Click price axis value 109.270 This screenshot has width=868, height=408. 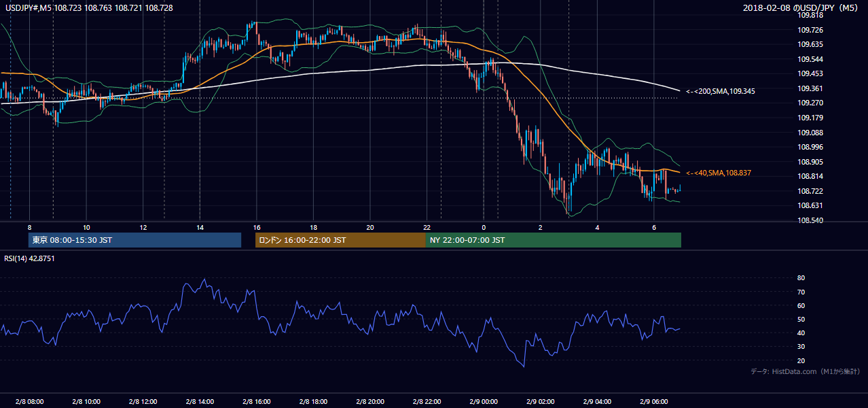tap(810, 103)
